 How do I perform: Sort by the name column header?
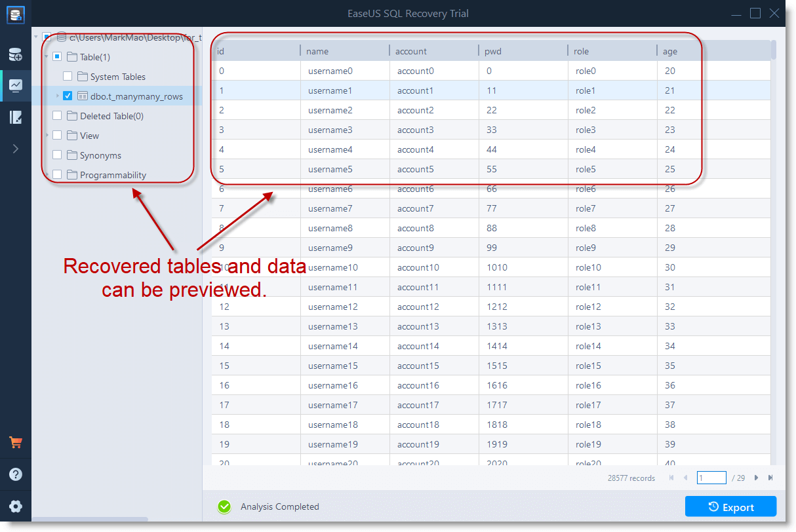click(317, 51)
